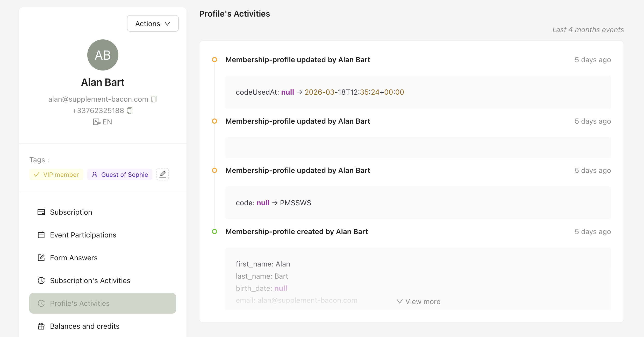Go to Event Participations
Screen dimensions: 644x337
coord(83,235)
